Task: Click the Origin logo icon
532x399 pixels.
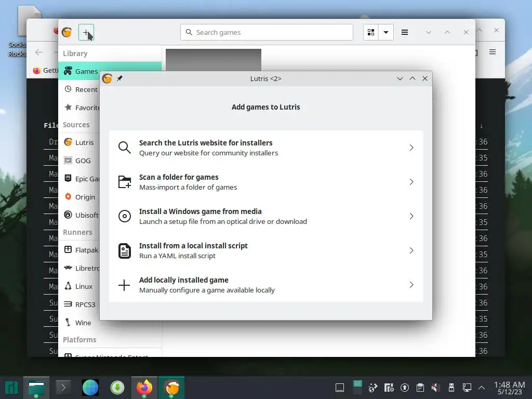Action: (68, 196)
